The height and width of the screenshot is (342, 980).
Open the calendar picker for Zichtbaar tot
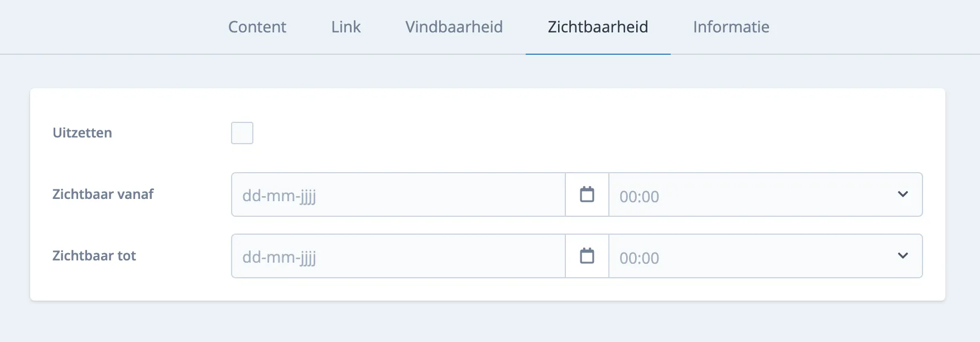(x=587, y=256)
